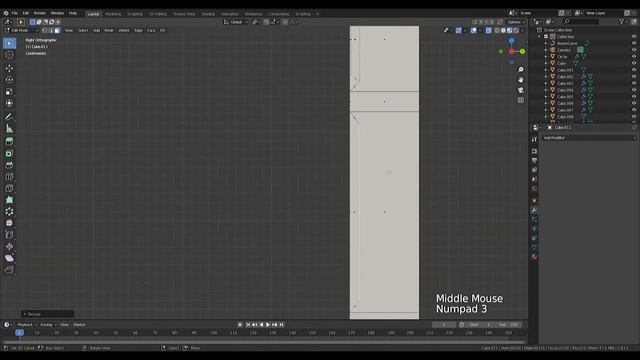Toggle X-ray display
640x360 pixels.
click(x=489, y=30)
